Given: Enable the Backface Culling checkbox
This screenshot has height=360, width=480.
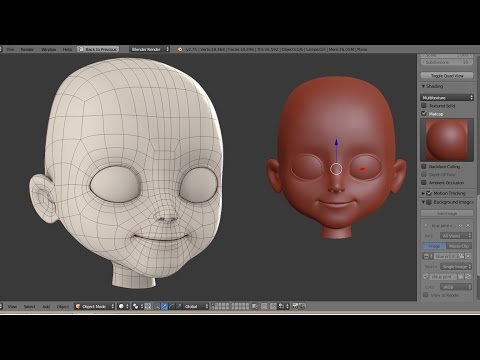Looking at the screenshot, I should coord(424,166).
